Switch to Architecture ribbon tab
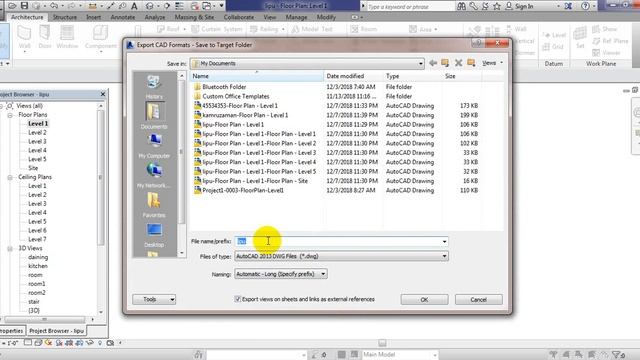This screenshot has width=640, height=360. [27, 17]
